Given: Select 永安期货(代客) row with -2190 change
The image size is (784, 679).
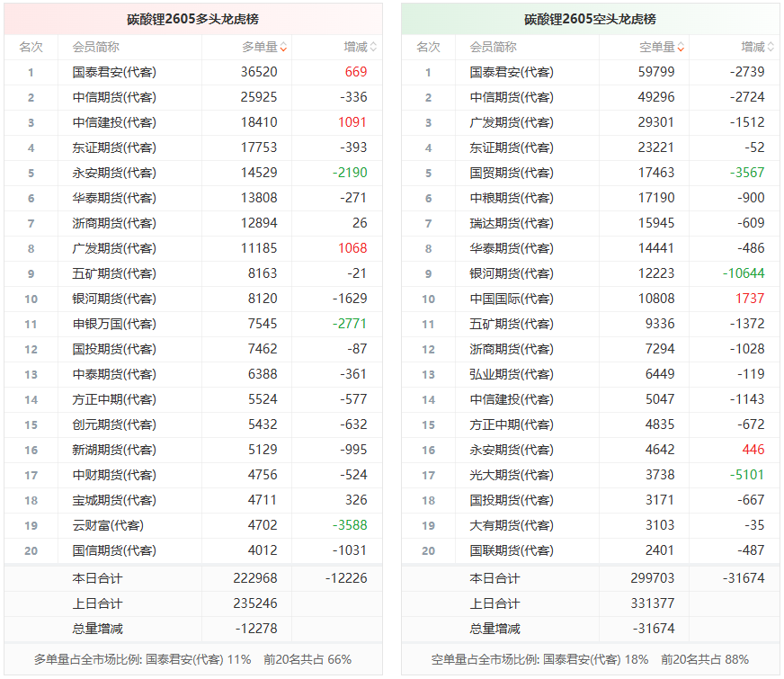Looking at the screenshot, I should click(193, 173).
